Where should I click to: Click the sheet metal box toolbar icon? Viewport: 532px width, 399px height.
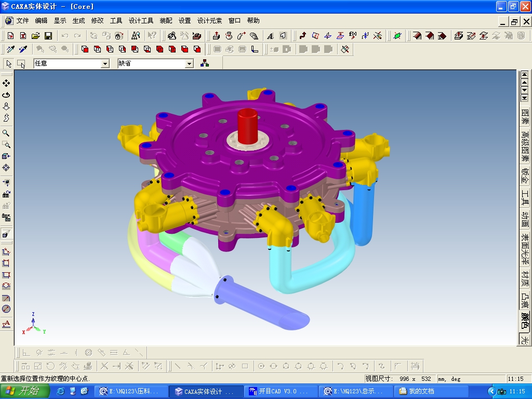196,36
